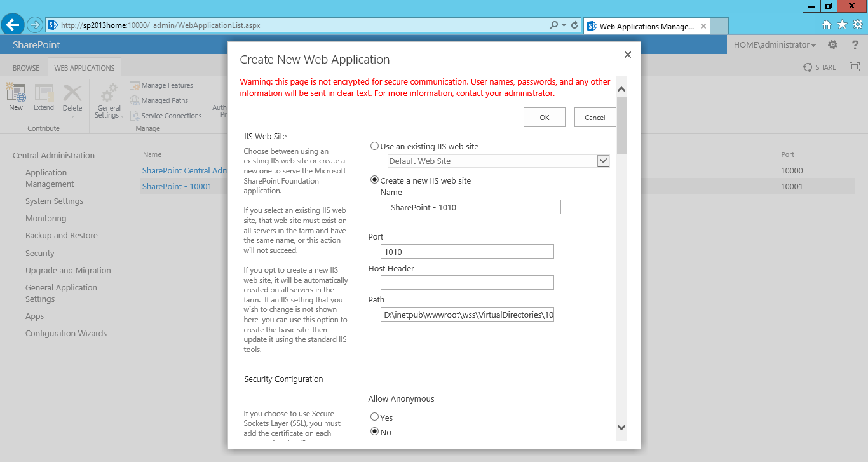Click the search magnifier in address bar
Viewport: 868px width, 462px height.
554,25
